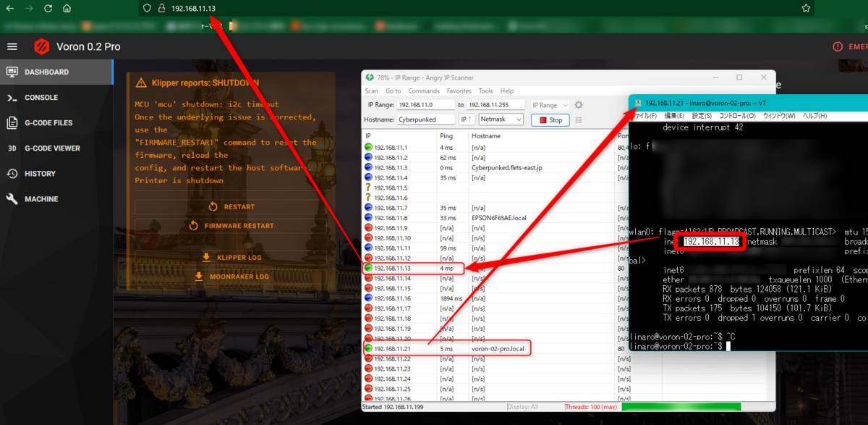Sort by the Hostname column header

click(x=542, y=135)
